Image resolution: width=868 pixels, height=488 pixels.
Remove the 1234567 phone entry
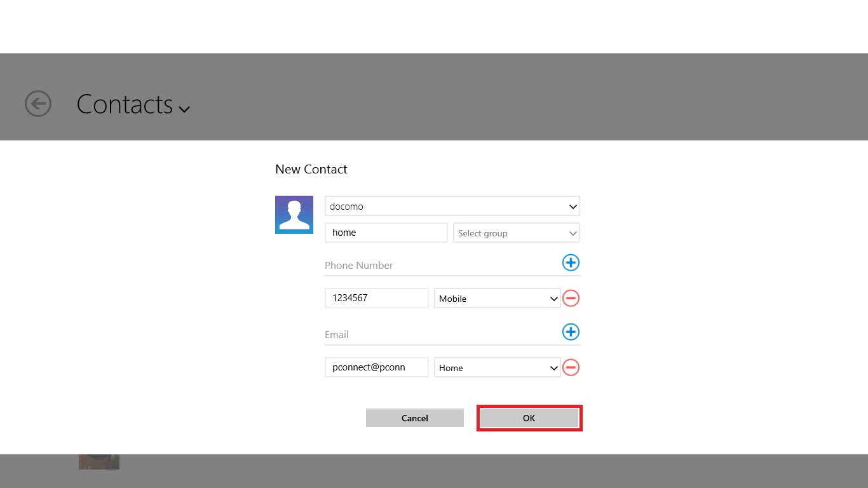pos(571,298)
